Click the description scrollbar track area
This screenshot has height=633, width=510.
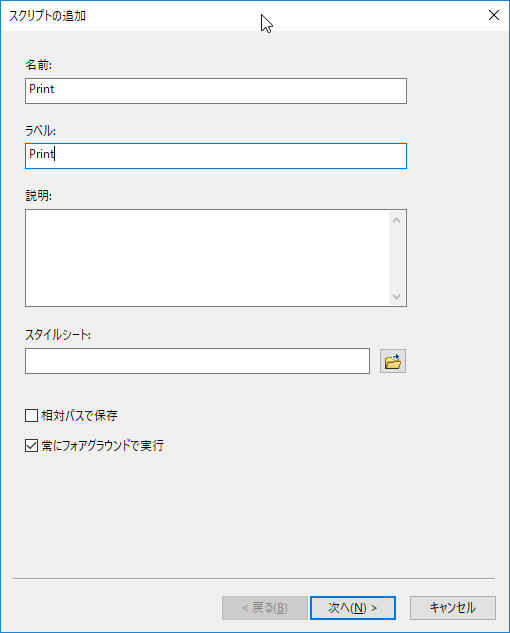coord(397,258)
